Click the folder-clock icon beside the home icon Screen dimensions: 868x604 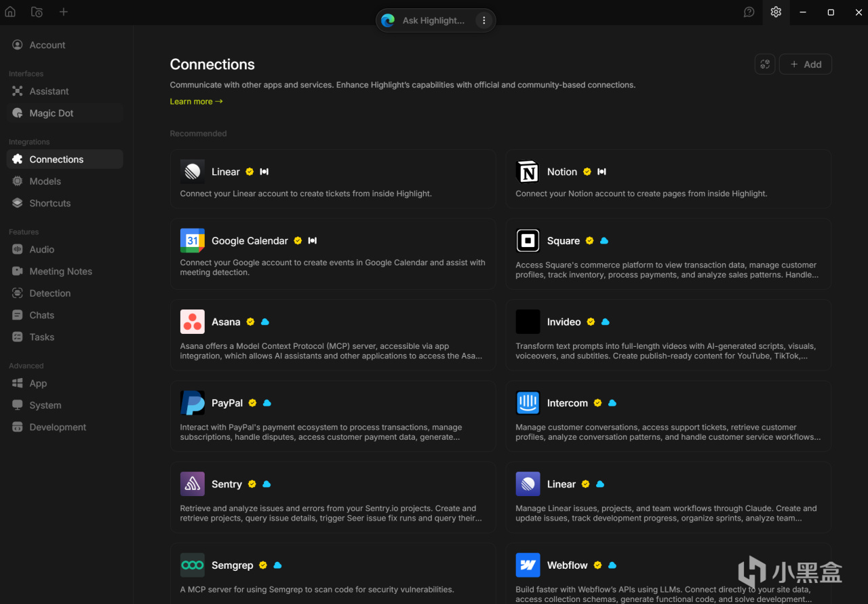37,12
